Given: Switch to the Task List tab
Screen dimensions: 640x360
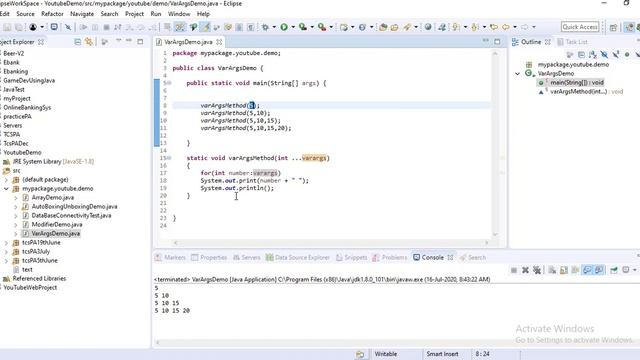Looking at the screenshot, I should 572,42.
